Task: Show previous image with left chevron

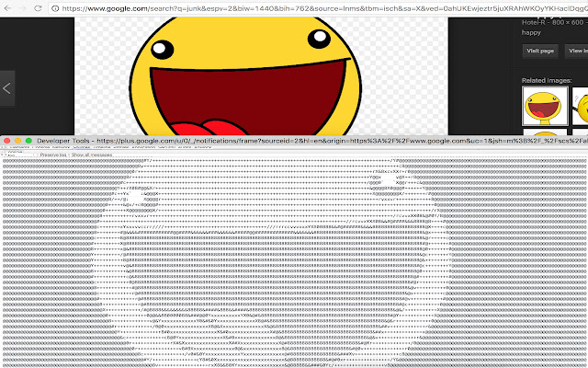Action: tap(7, 88)
